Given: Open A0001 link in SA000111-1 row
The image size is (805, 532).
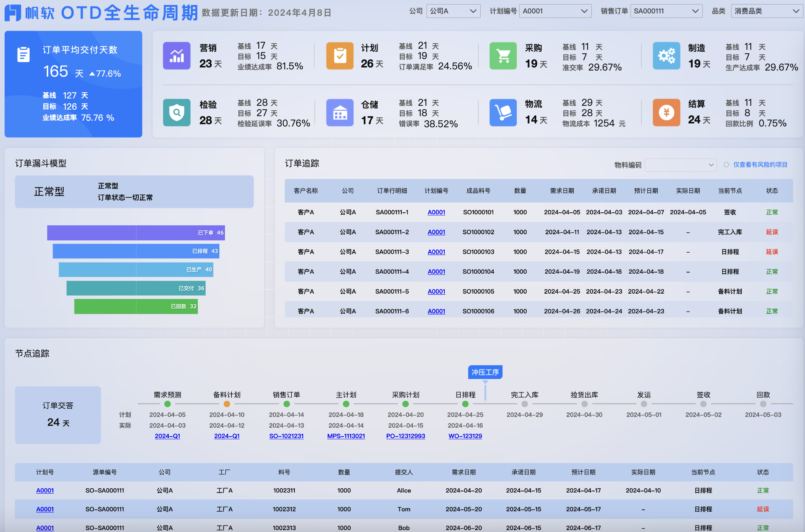Looking at the screenshot, I should pos(436,212).
